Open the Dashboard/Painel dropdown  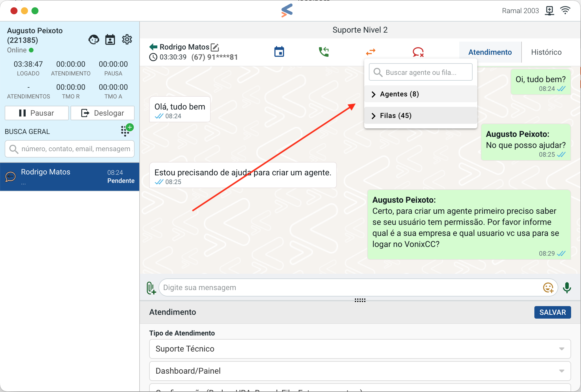pos(360,371)
